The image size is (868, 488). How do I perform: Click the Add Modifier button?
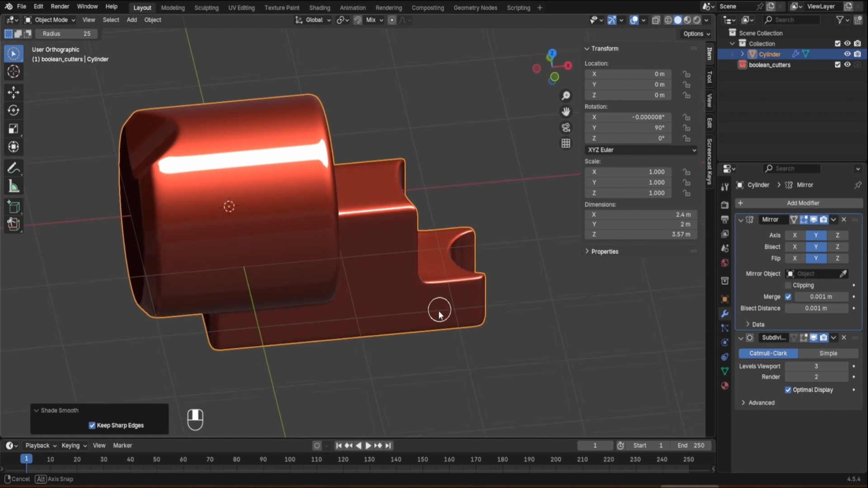[x=802, y=203]
